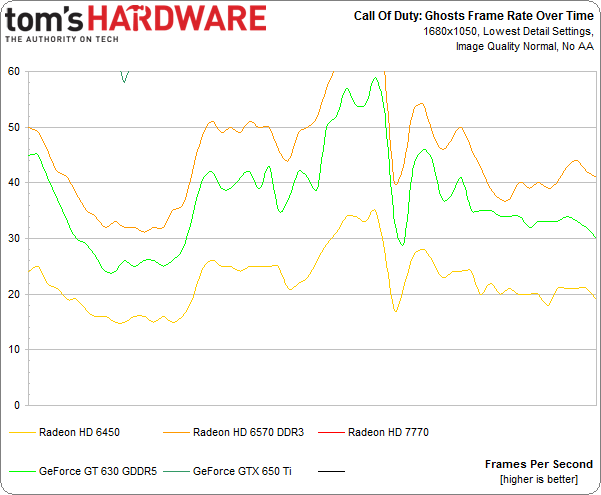This screenshot has height=495, width=601.
Task: Click the unlabeled black legend line
Action: 332,472
